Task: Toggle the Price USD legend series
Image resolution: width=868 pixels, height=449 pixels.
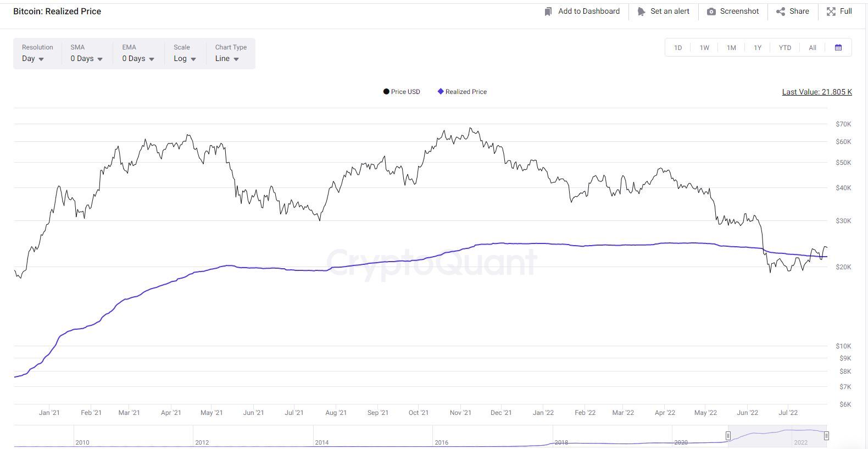Action: (402, 92)
